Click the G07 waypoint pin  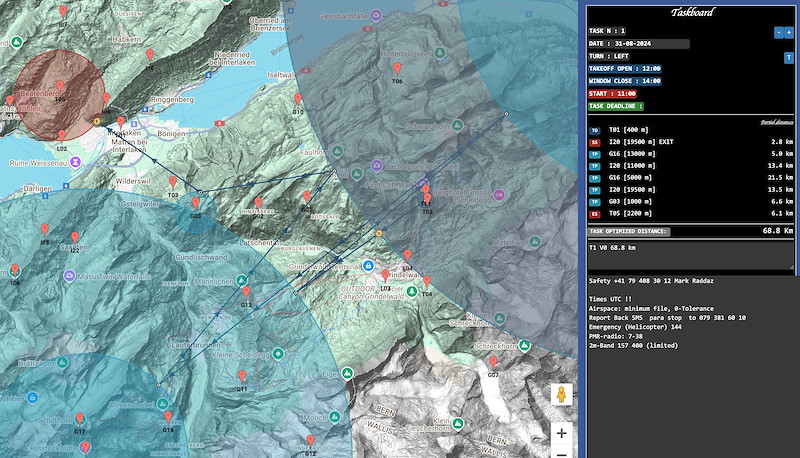tap(493, 363)
